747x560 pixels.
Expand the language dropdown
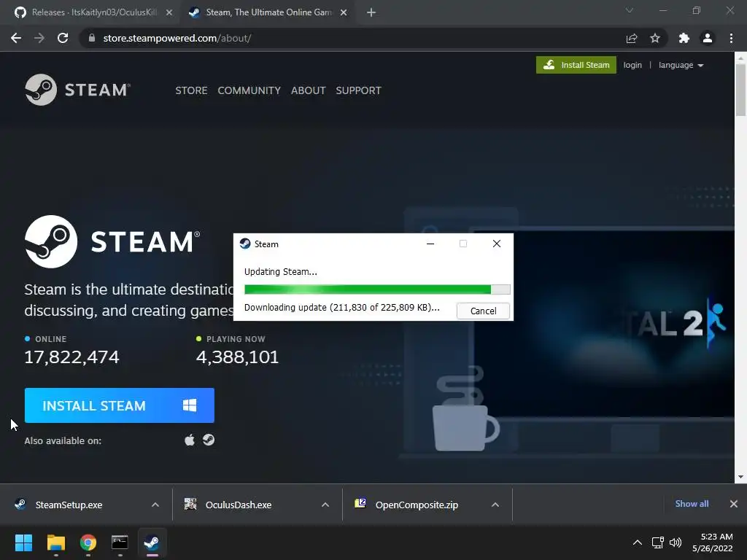(x=681, y=65)
